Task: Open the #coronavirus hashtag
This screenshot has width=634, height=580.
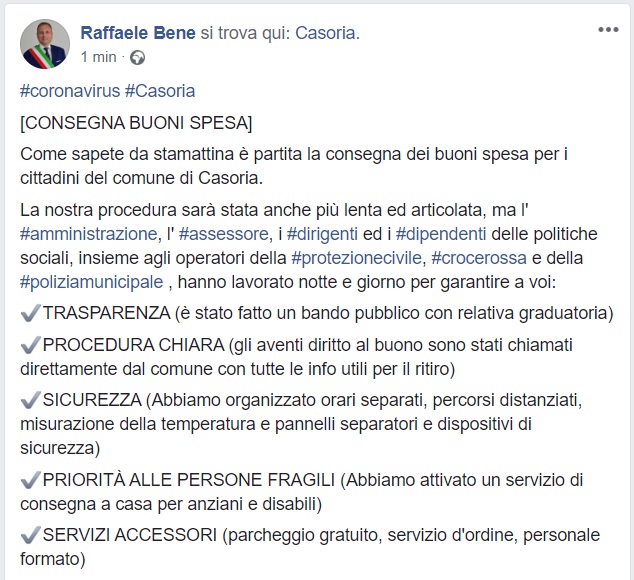Action: [x=68, y=91]
